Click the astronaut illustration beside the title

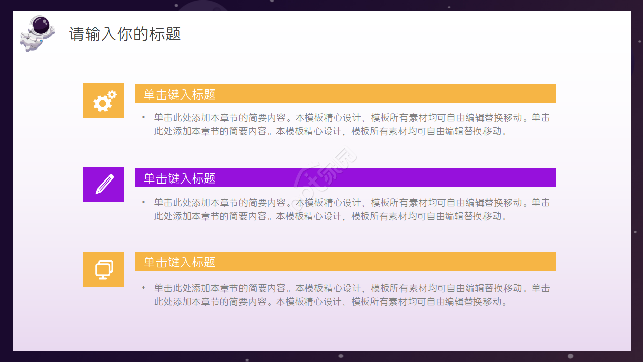click(x=36, y=34)
